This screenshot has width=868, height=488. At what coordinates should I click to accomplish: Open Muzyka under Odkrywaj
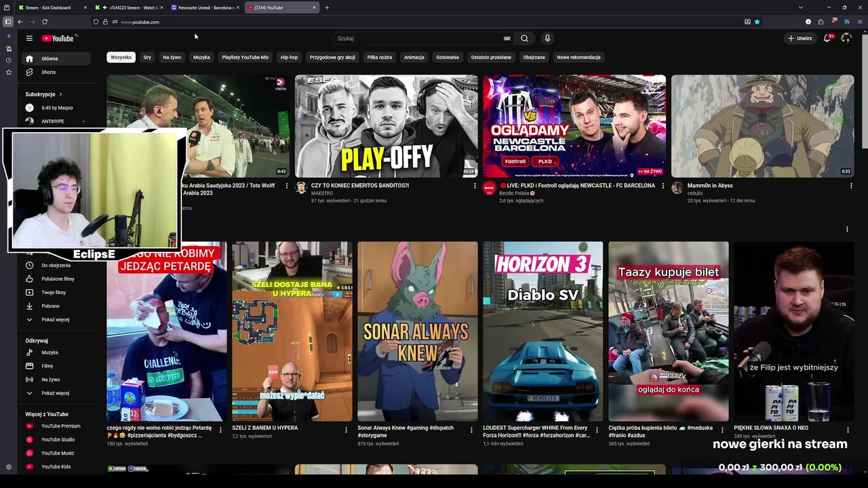pyautogui.click(x=54, y=352)
